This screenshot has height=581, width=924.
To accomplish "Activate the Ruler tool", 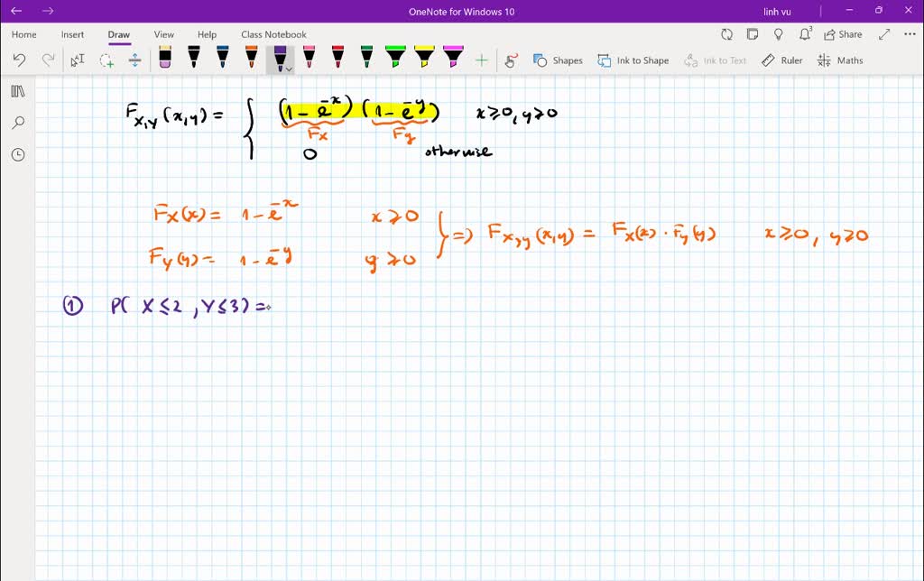I will click(x=781, y=60).
